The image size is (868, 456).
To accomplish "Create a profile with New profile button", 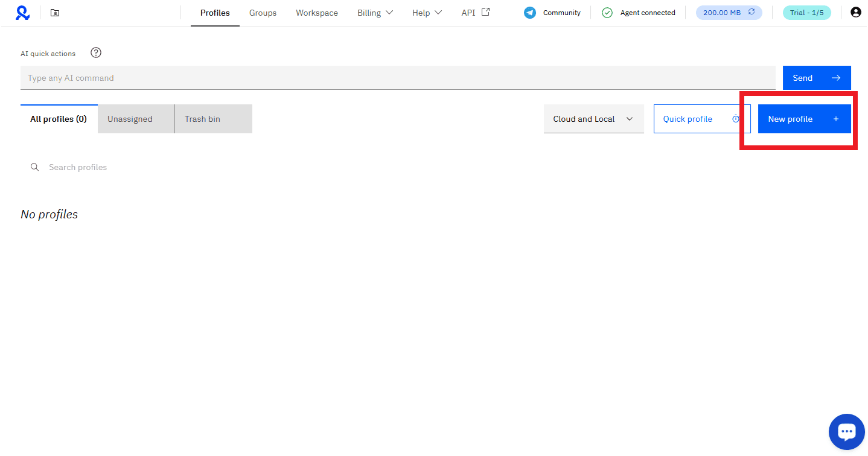I will pyautogui.click(x=804, y=119).
